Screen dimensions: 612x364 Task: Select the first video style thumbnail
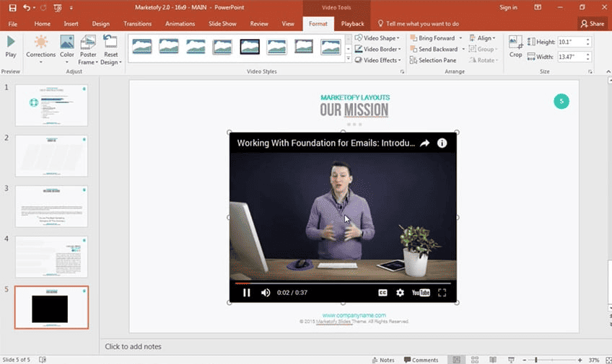point(142,47)
